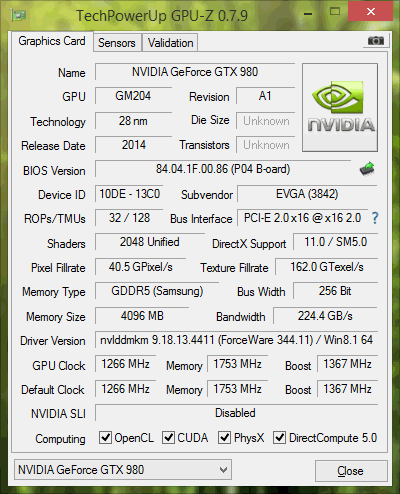This screenshot has width=400, height=494.
Task: Click the Default Clock row Memory 1753 MHz field
Action: (237, 389)
